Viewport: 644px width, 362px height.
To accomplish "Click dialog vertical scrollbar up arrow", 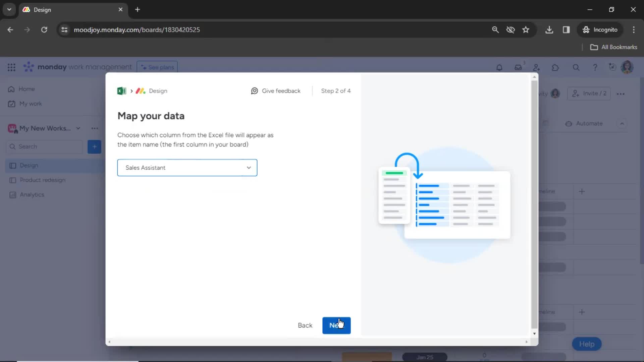I will pyautogui.click(x=534, y=77).
